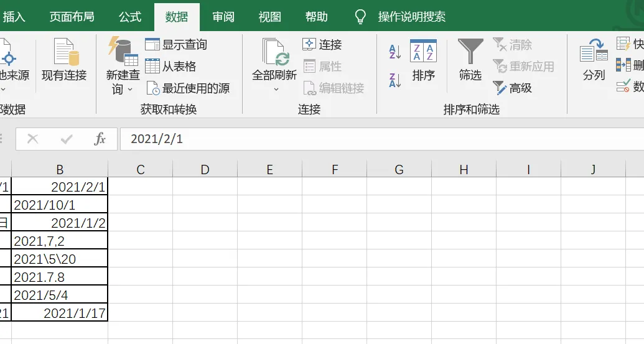Open the 高级 advanced filter

tap(513, 88)
